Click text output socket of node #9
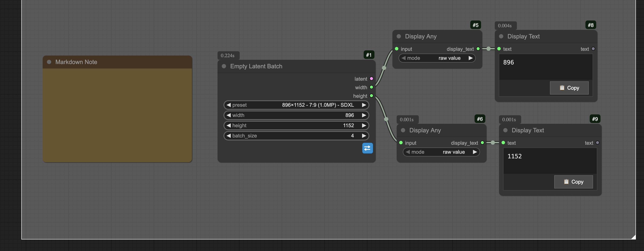Screen dimensions: 644x251 coord(597,143)
